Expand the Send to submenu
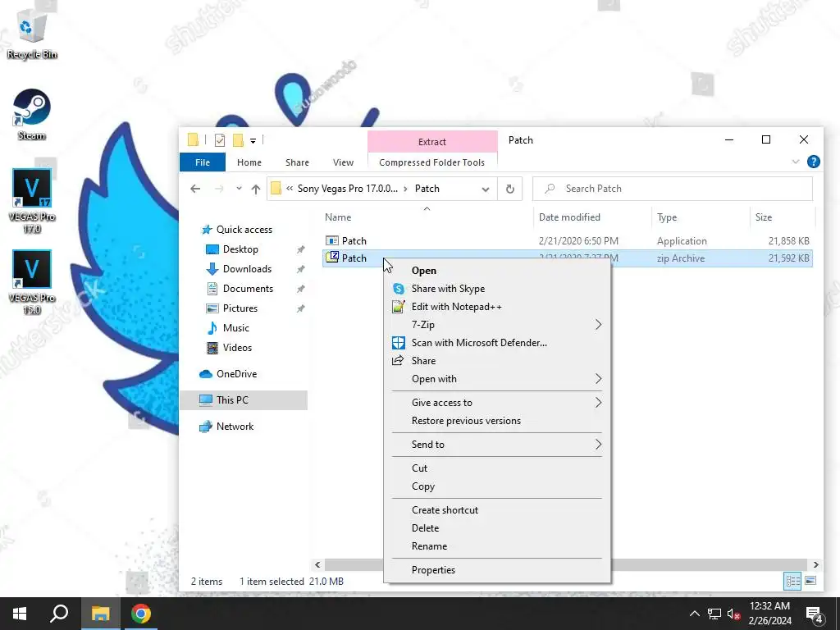Viewport: 840px width, 630px height. tap(497, 445)
